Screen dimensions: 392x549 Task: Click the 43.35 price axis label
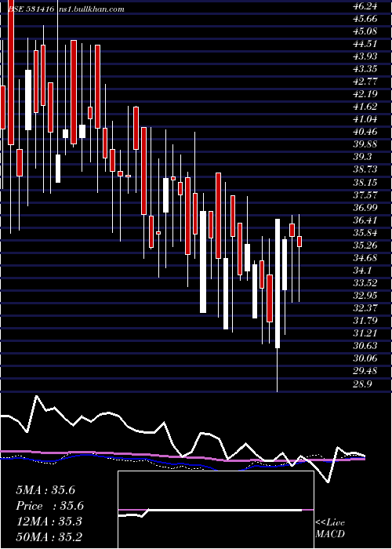coord(365,69)
